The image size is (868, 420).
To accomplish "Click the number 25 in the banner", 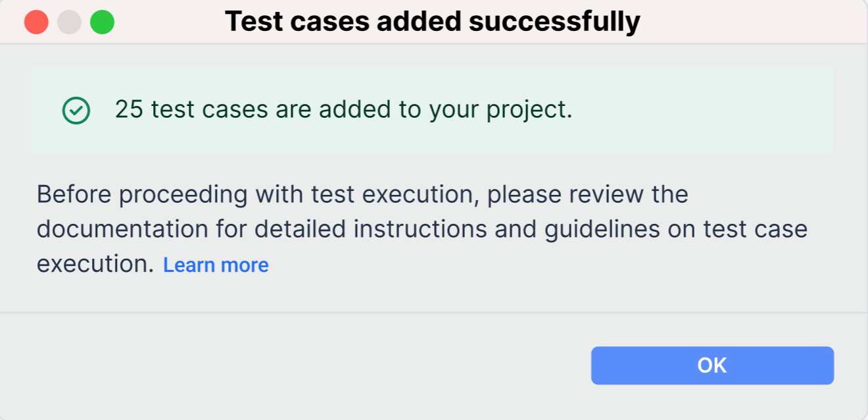I will coord(129,109).
